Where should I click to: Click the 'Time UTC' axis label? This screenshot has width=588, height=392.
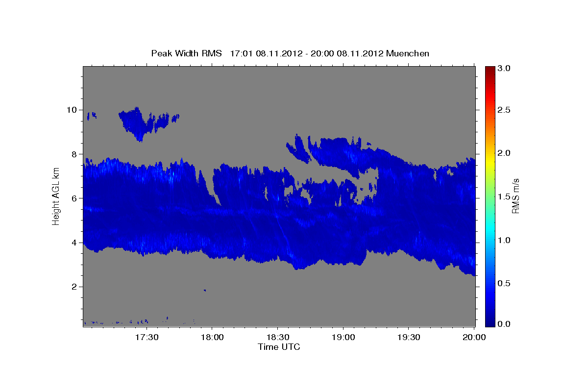pos(279,347)
